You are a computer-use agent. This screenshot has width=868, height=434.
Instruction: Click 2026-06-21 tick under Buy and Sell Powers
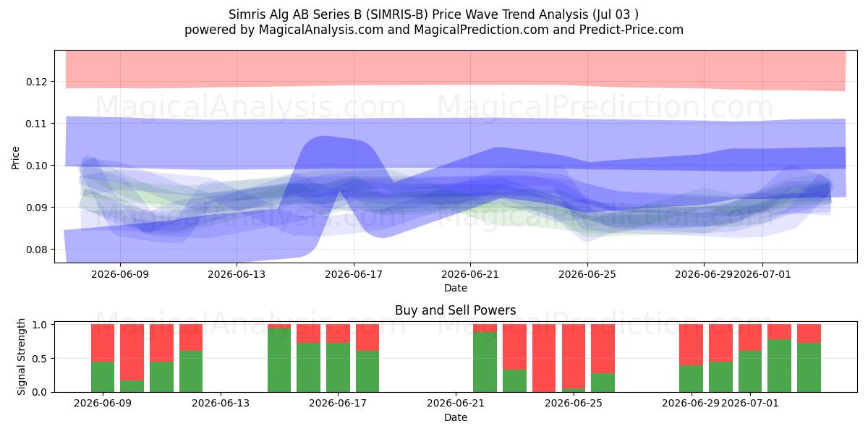[x=456, y=404]
